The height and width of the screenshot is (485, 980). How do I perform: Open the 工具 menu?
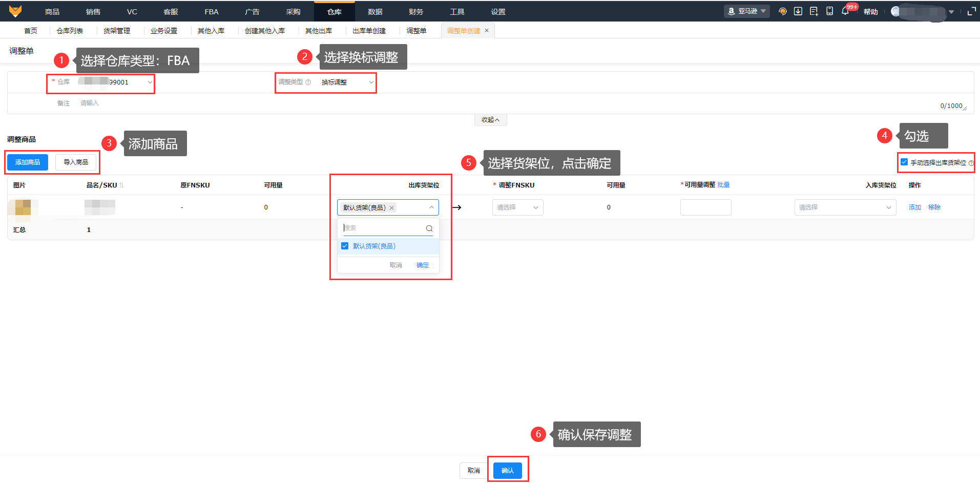(x=457, y=11)
